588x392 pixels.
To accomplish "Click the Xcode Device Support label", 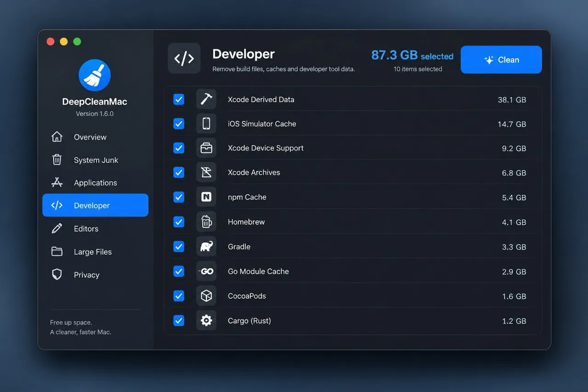I will (x=266, y=148).
